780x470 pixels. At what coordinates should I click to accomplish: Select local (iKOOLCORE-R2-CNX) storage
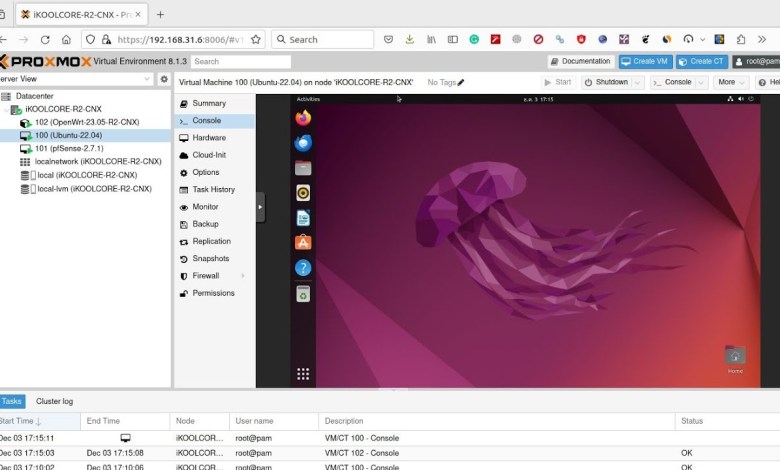(x=87, y=175)
